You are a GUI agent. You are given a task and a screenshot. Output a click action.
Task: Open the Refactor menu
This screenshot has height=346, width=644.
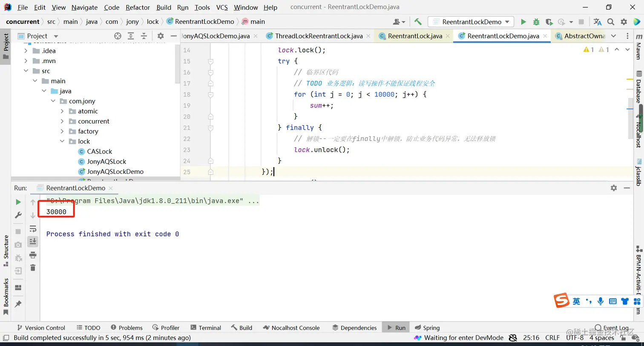point(138,7)
